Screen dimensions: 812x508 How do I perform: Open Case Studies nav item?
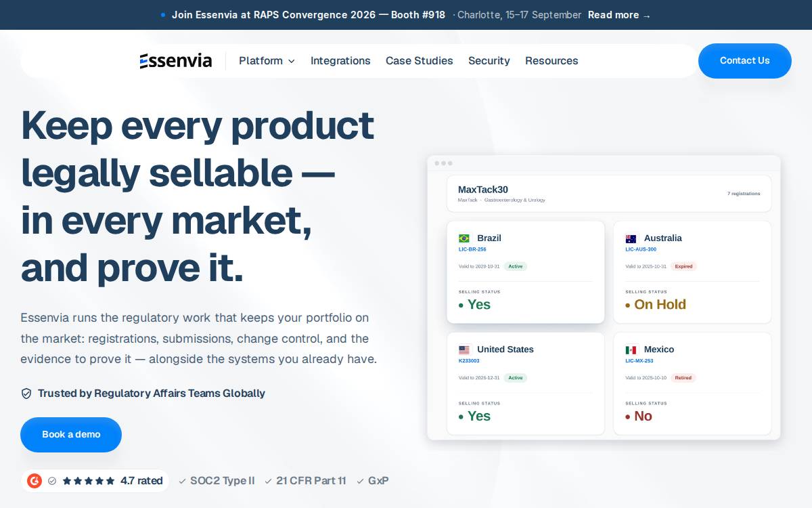(x=420, y=61)
